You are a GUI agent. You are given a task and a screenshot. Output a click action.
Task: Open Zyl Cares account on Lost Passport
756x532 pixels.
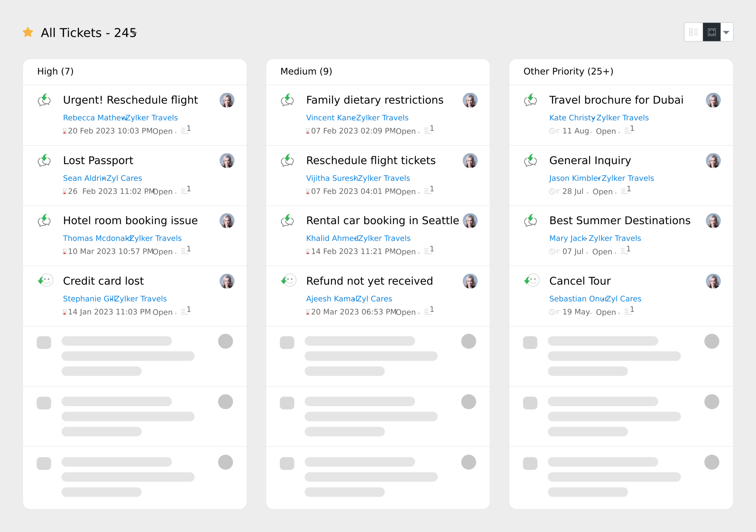coord(124,178)
